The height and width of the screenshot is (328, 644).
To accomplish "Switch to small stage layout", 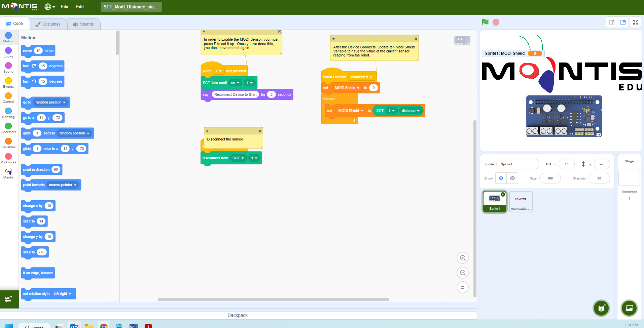I will point(612,22).
